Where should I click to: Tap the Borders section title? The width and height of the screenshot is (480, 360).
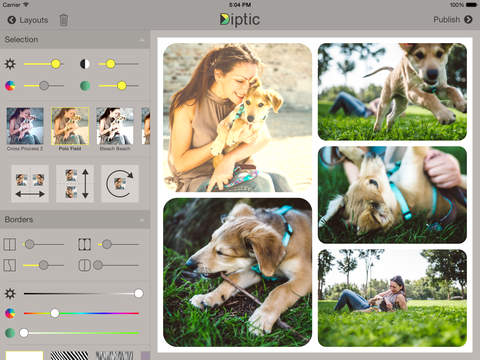[x=19, y=219]
